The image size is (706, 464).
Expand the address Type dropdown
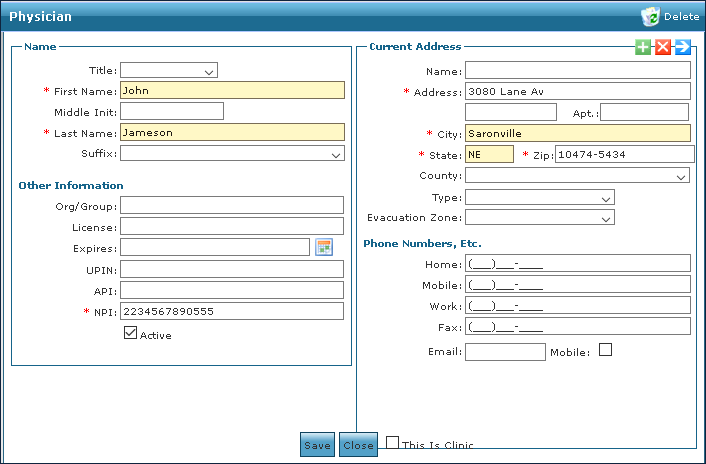[x=539, y=198]
